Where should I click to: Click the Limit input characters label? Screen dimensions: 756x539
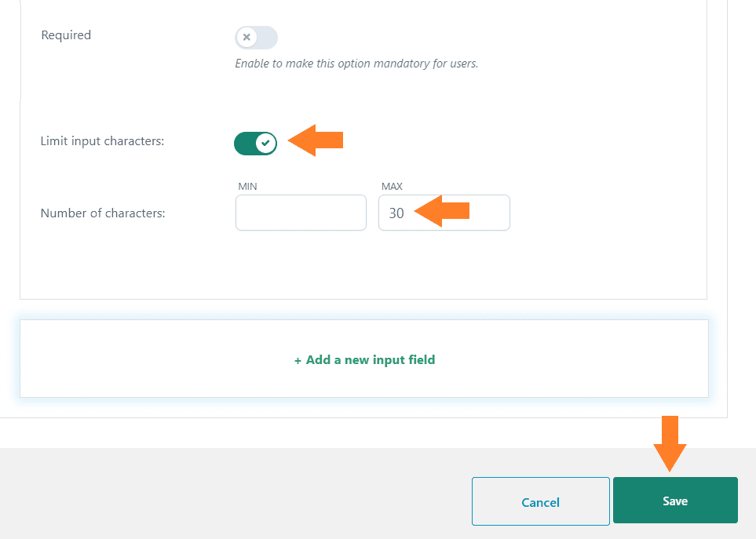(102, 141)
